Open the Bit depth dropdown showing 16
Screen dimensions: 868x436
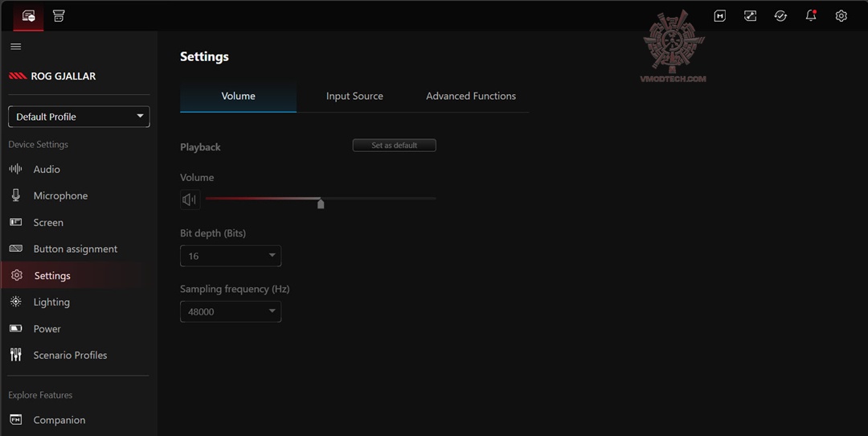pyautogui.click(x=231, y=256)
